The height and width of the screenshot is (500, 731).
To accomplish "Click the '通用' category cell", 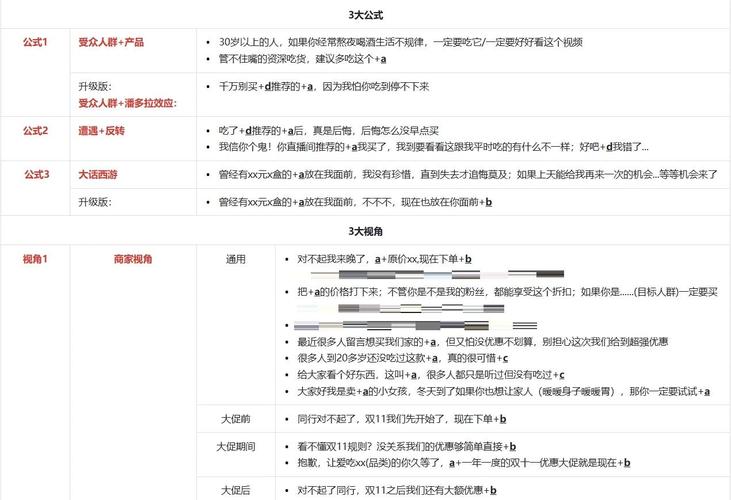I will [x=236, y=259].
